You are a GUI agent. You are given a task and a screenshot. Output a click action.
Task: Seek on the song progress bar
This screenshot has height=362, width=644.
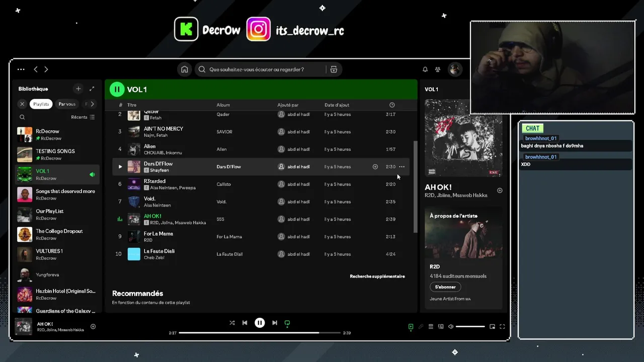tap(260, 333)
